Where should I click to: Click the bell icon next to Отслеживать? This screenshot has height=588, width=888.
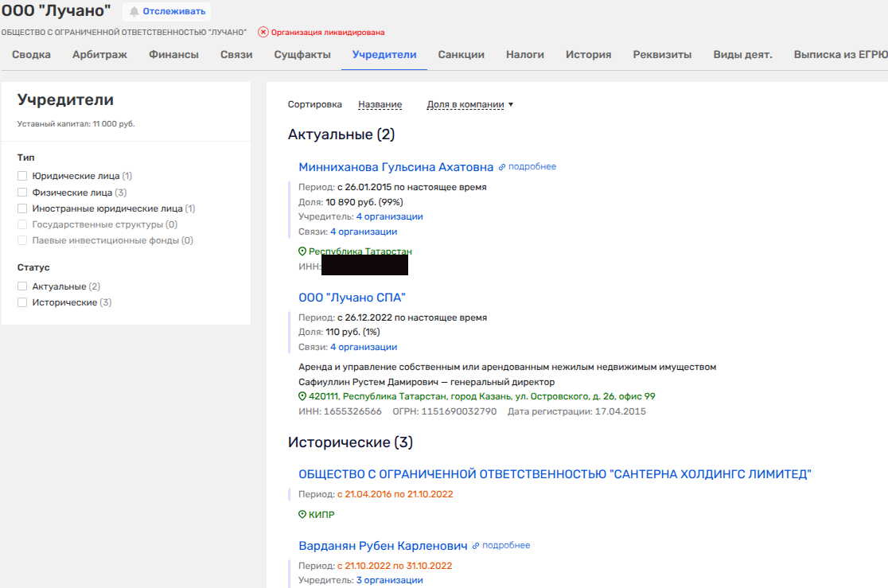(x=134, y=12)
